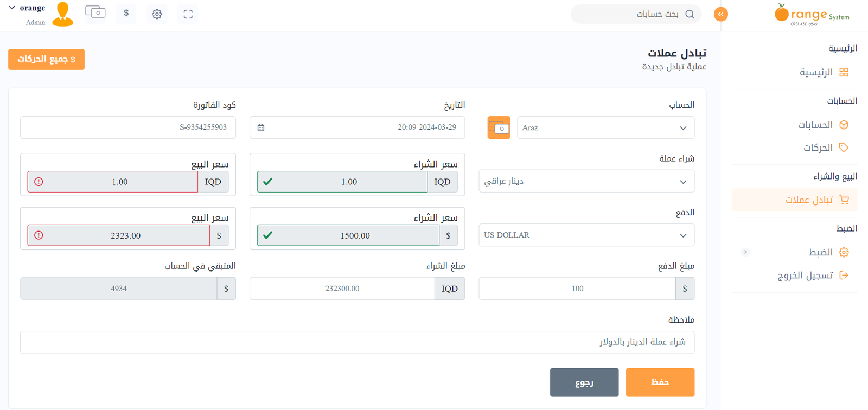This screenshot has height=410, width=868.
Task: Open the US DOLLAR payment dropdown
Action: (586, 235)
